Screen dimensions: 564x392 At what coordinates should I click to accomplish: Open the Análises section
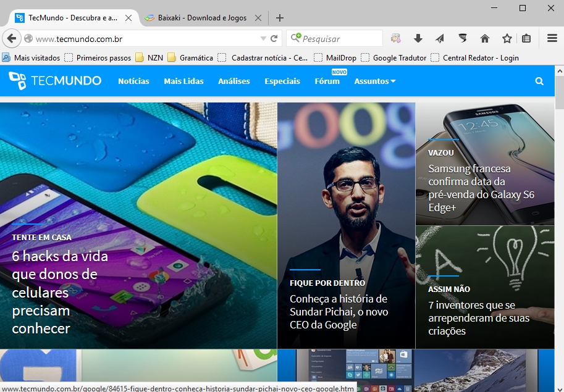[x=234, y=81]
